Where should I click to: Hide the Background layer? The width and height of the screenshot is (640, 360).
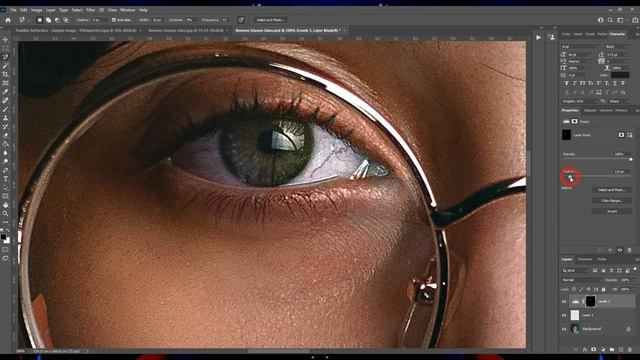coord(564,329)
